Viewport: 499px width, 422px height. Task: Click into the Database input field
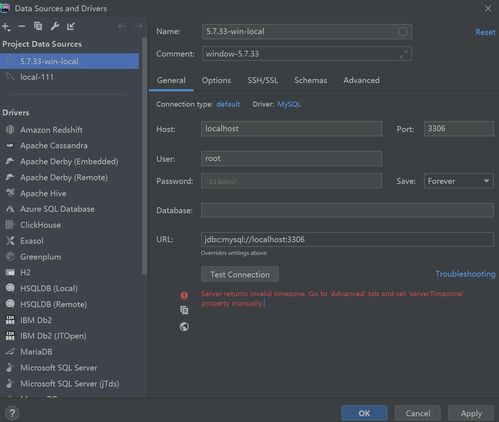point(347,210)
